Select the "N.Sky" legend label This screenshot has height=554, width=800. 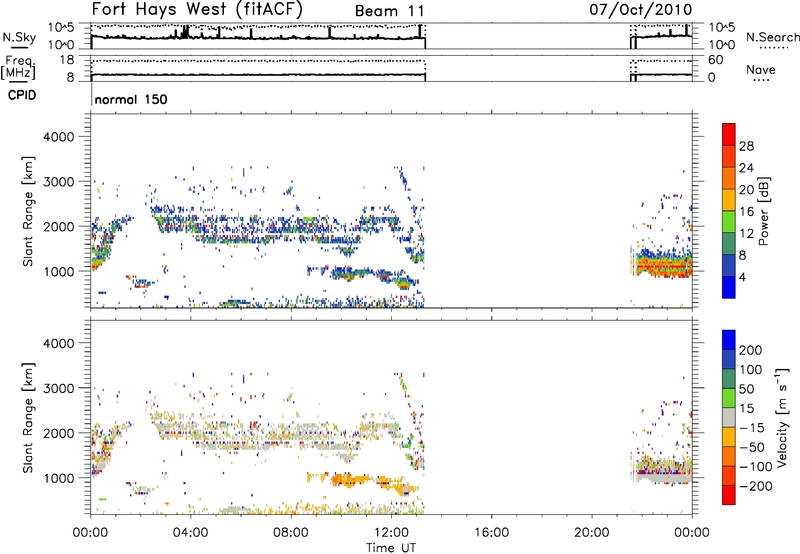point(19,37)
